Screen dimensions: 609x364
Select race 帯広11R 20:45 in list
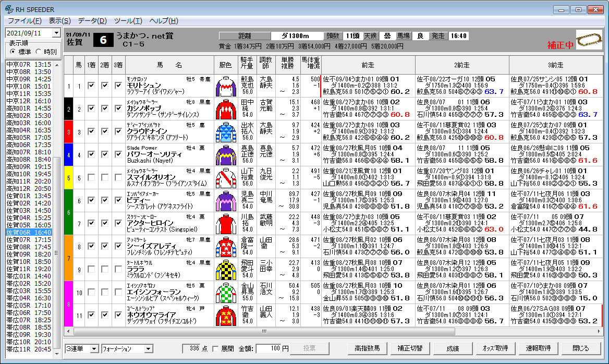(29, 349)
